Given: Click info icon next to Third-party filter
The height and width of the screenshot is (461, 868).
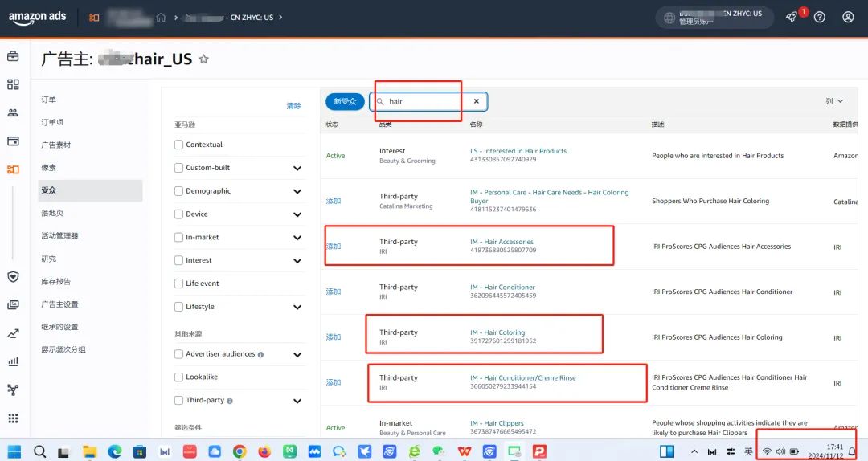Looking at the screenshot, I should tap(230, 401).
